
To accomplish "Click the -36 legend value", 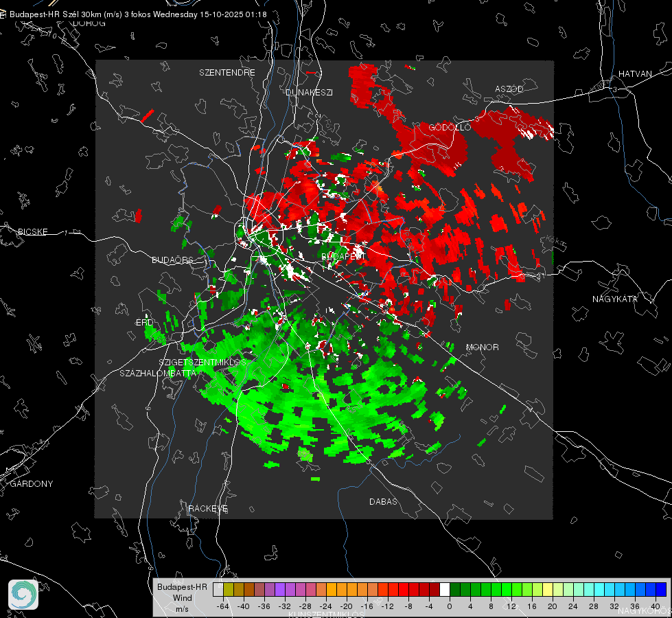I will [x=264, y=606].
